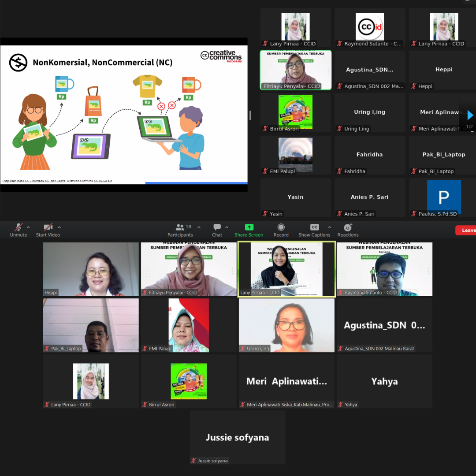Open the Chat panel icon
This screenshot has height=476, width=476.
point(217,227)
